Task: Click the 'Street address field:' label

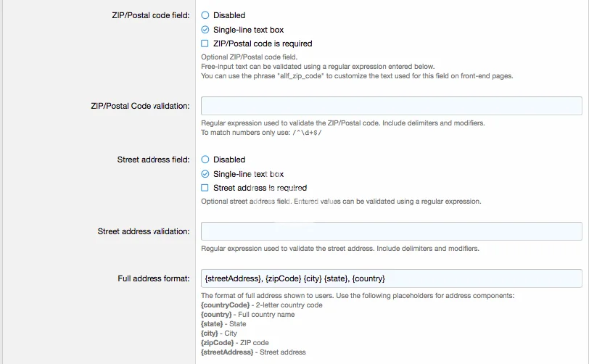Action: (153, 160)
